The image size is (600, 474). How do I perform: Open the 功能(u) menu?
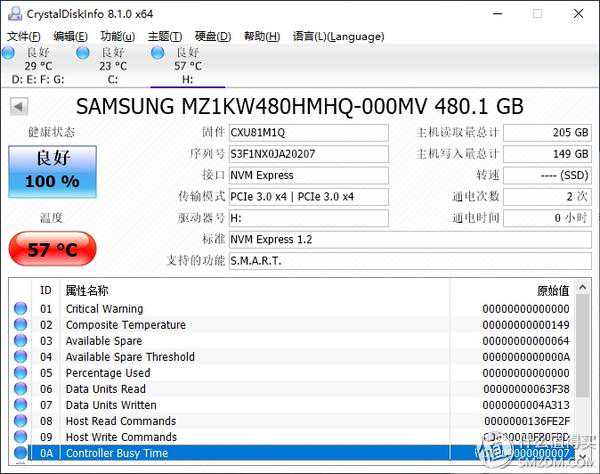pos(118,36)
